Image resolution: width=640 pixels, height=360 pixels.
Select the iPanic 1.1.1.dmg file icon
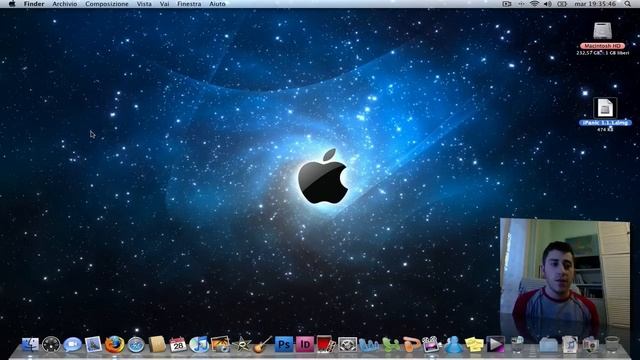[x=605, y=108]
